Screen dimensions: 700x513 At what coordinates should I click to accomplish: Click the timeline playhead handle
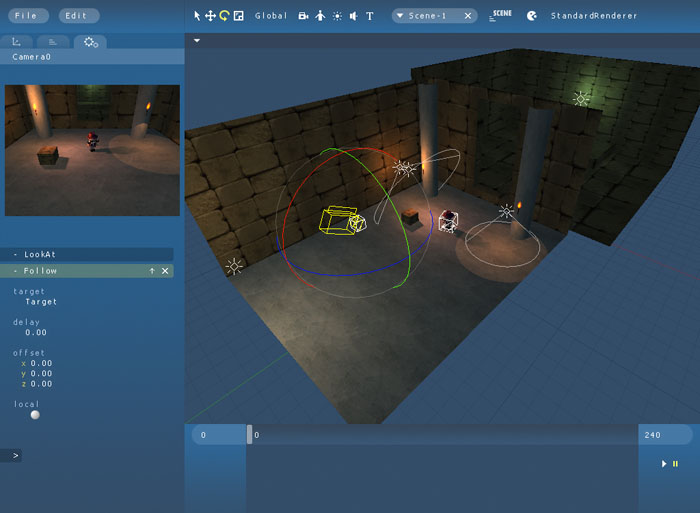pyautogui.click(x=250, y=434)
